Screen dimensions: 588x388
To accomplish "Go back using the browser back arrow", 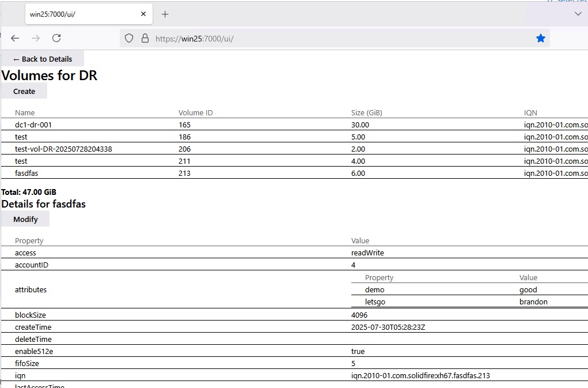I will 15,38.
